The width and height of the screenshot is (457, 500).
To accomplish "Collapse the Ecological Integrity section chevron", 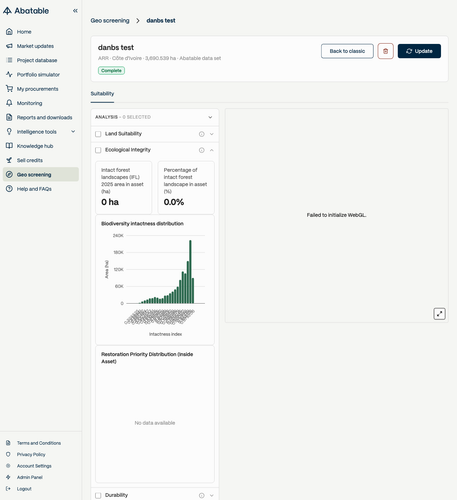I will coord(212,150).
